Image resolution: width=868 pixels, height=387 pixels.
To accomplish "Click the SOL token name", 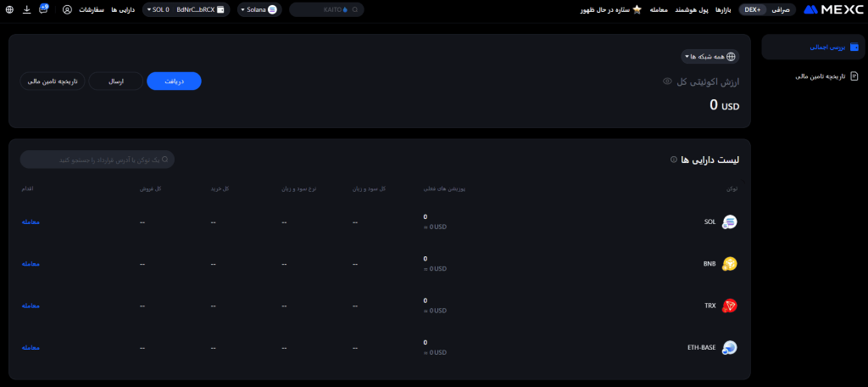I will [x=710, y=222].
